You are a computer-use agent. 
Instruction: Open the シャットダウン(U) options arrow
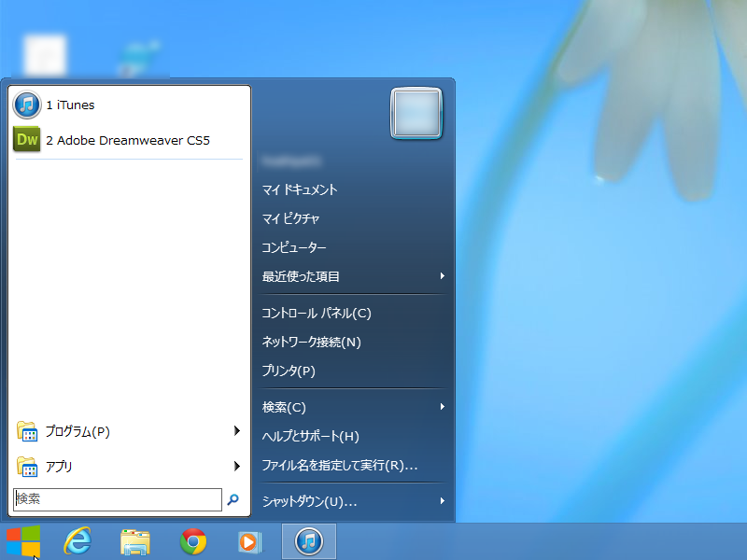pos(443,501)
